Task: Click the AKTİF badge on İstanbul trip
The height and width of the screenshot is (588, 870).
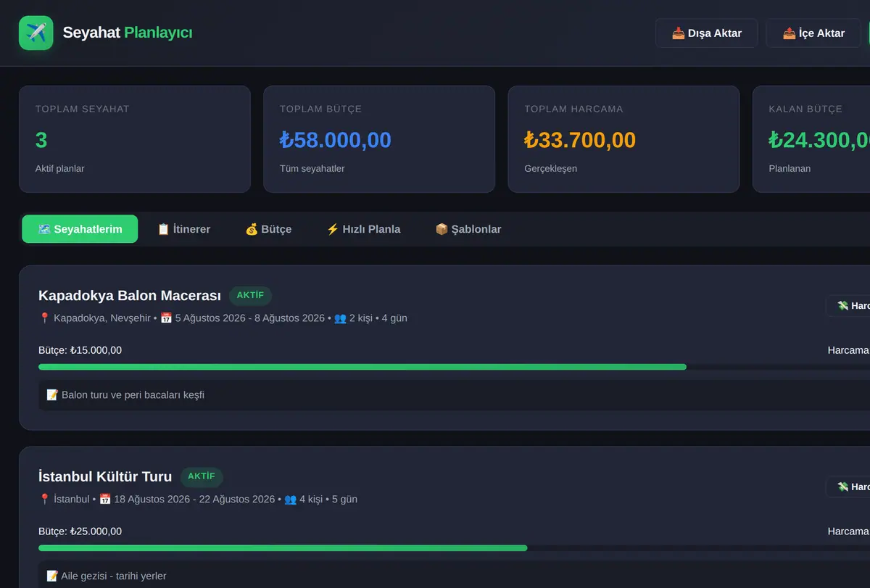Action: coord(202,477)
